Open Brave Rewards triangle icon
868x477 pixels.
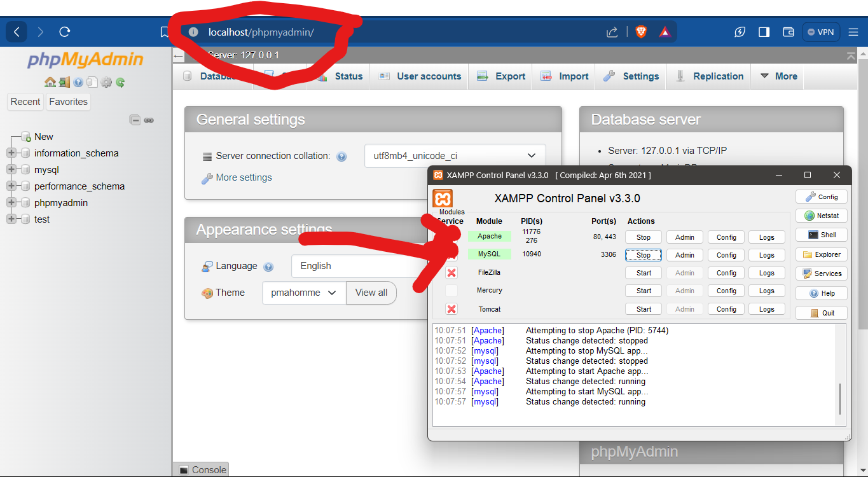coord(665,32)
